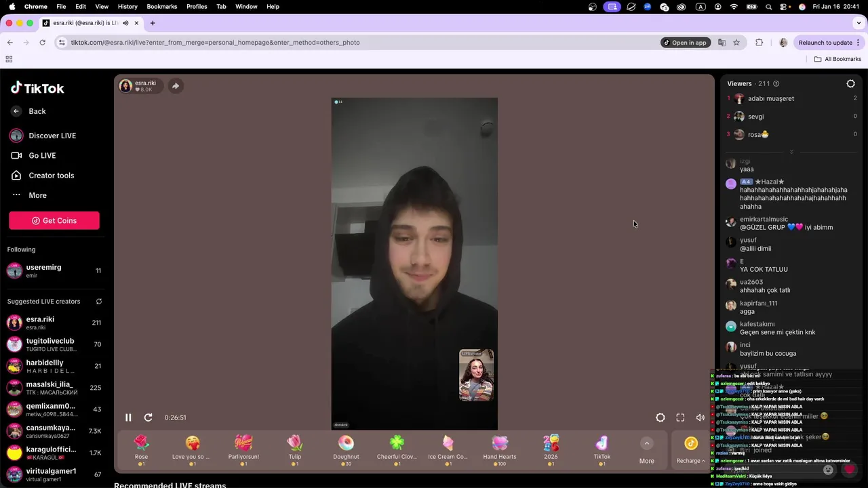Open All Bookmarks folder
Image resolution: width=868 pixels, height=488 pixels.
click(837, 59)
